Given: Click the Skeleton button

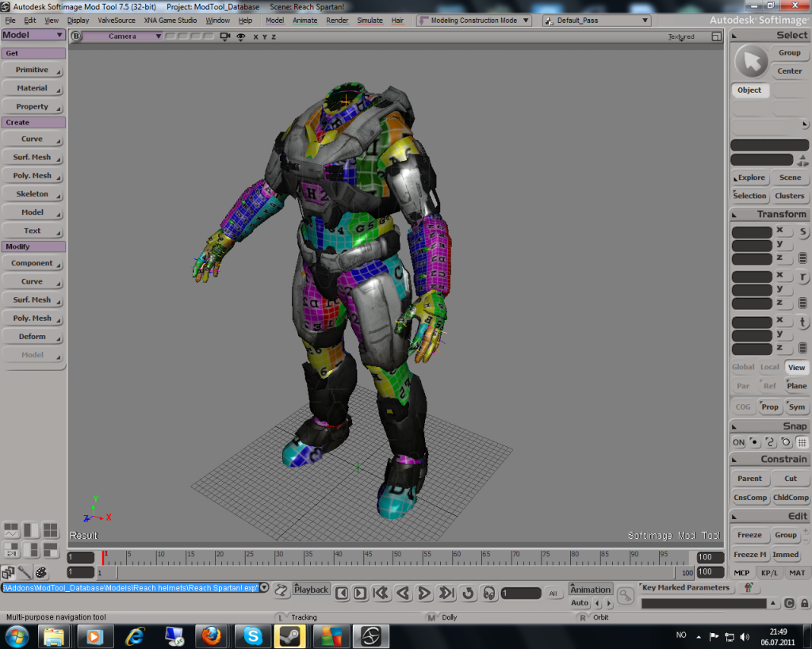Looking at the screenshot, I should pos(32,194).
